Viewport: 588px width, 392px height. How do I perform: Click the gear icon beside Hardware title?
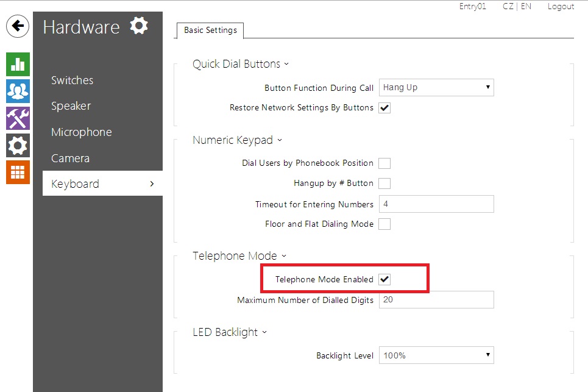(139, 26)
